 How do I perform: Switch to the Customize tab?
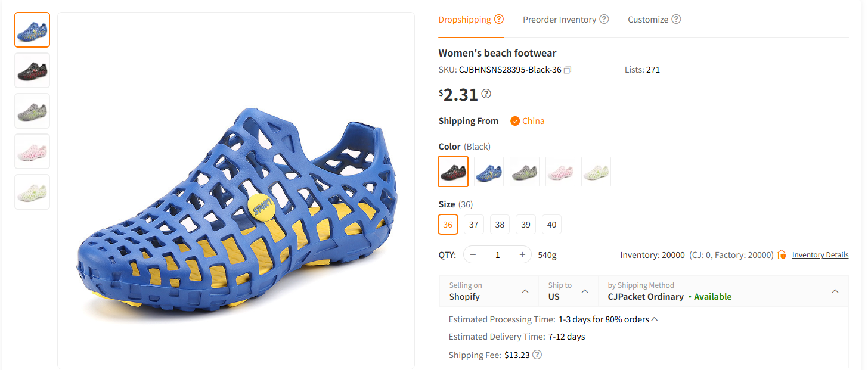[x=649, y=19]
